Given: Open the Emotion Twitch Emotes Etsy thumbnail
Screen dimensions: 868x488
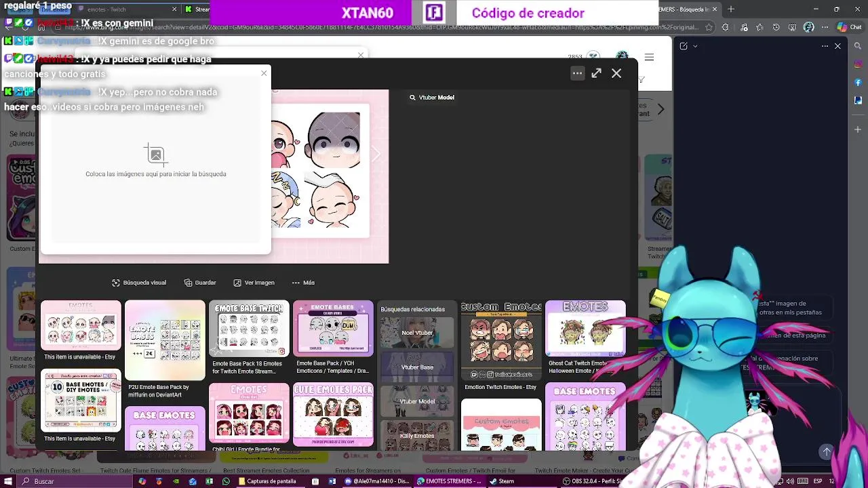Looking at the screenshot, I should tap(501, 340).
